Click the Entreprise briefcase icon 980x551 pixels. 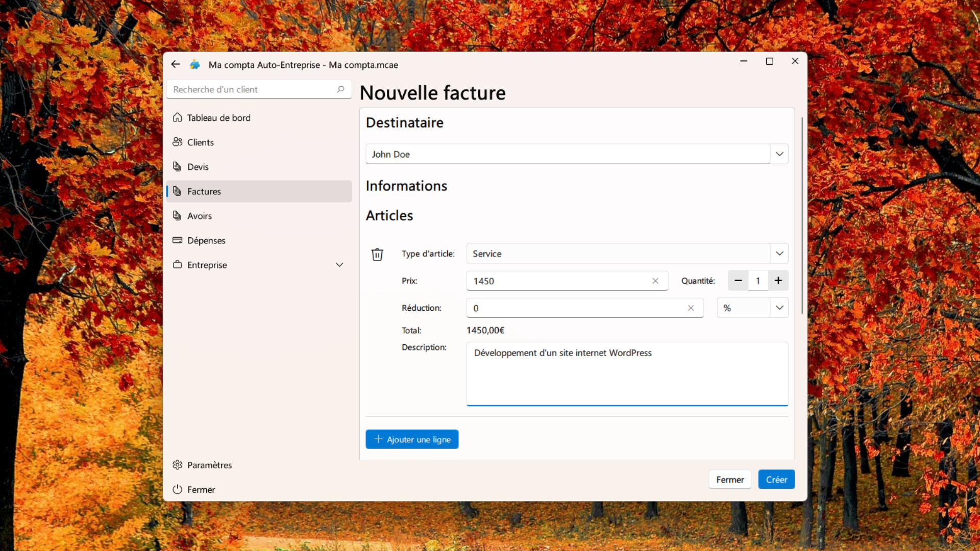click(177, 264)
